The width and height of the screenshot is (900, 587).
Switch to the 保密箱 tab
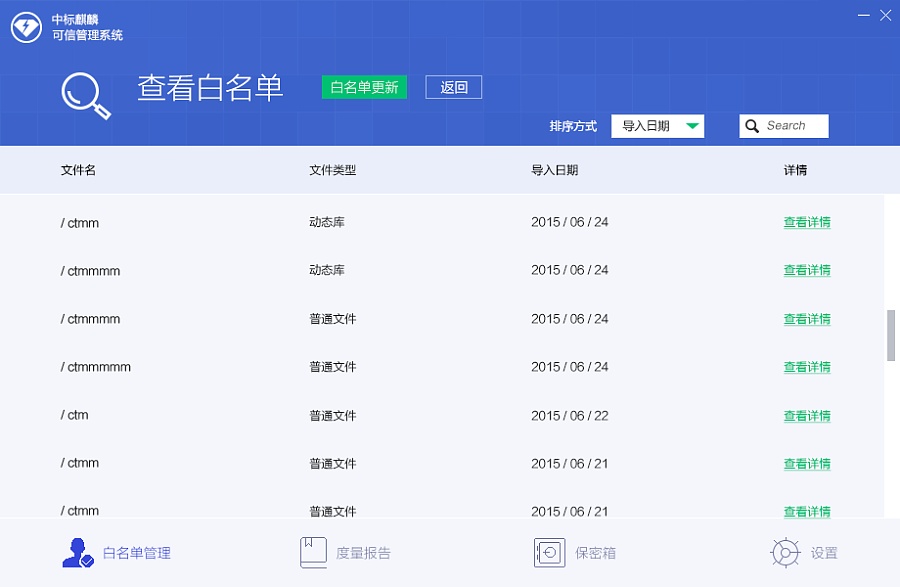(571, 552)
